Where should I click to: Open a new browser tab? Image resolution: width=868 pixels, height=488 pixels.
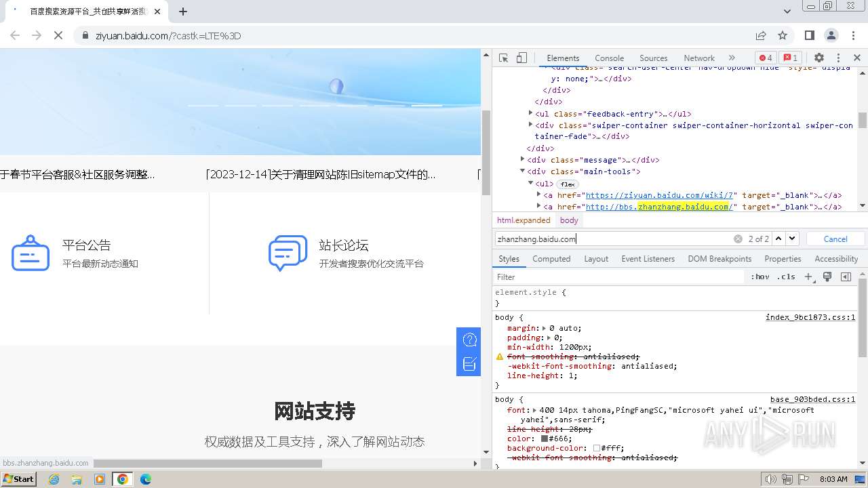point(183,12)
